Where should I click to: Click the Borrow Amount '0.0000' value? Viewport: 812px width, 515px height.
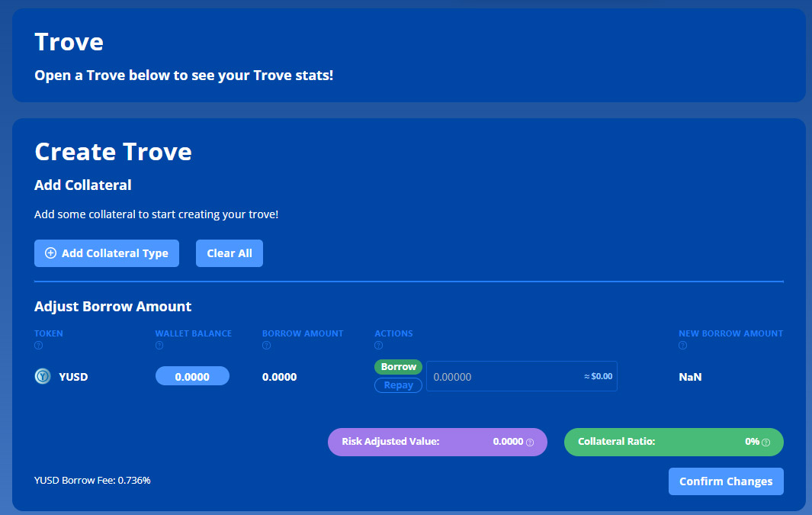[x=280, y=377]
